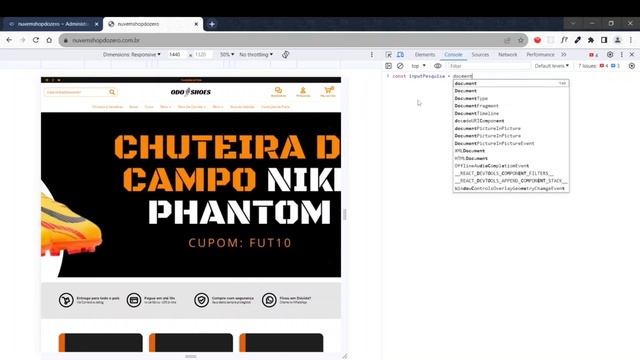Image resolution: width=640 pixels, height=360 pixels.
Task: Clear console with the ban icon
Action: (400, 66)
